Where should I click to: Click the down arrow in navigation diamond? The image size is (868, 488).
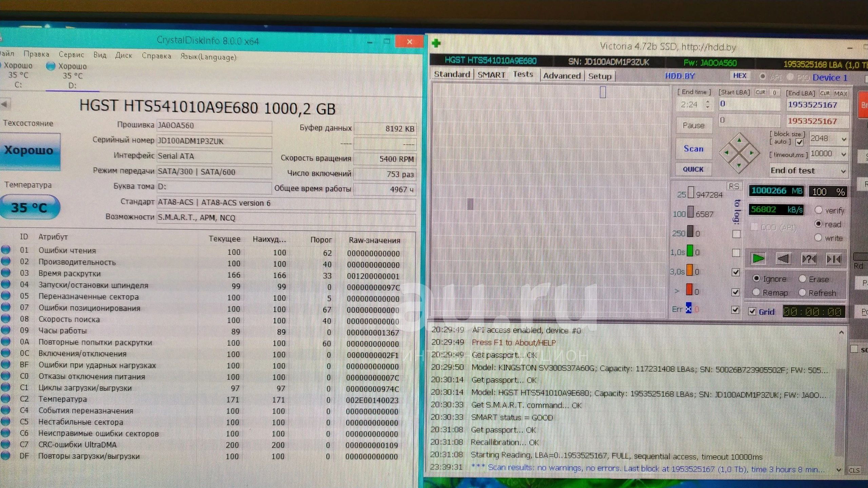[739, 165]
